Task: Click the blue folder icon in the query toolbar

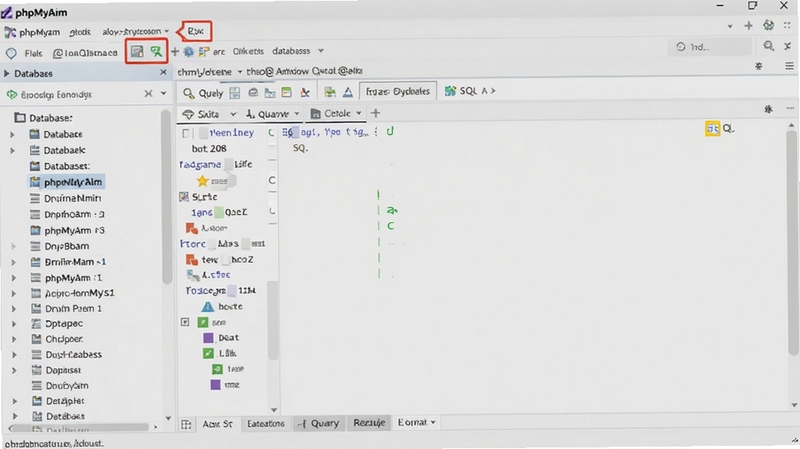Action: tap(270, 93)
